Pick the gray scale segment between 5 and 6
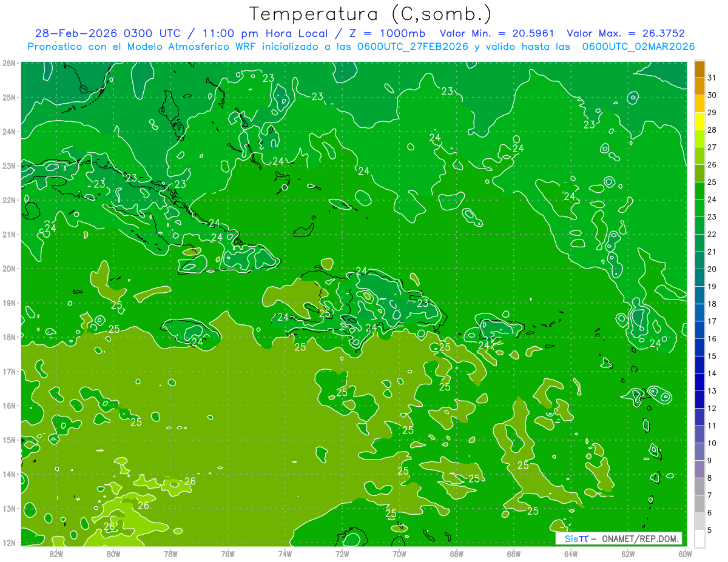Image resolution: width=728 pixels, height=562 pixels. tap(699, 521)
